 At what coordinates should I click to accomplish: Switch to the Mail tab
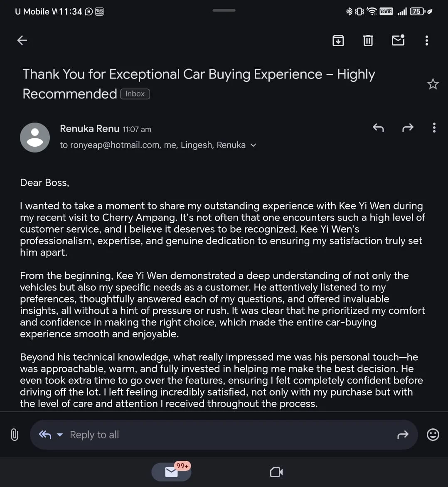tap(171, 472)
